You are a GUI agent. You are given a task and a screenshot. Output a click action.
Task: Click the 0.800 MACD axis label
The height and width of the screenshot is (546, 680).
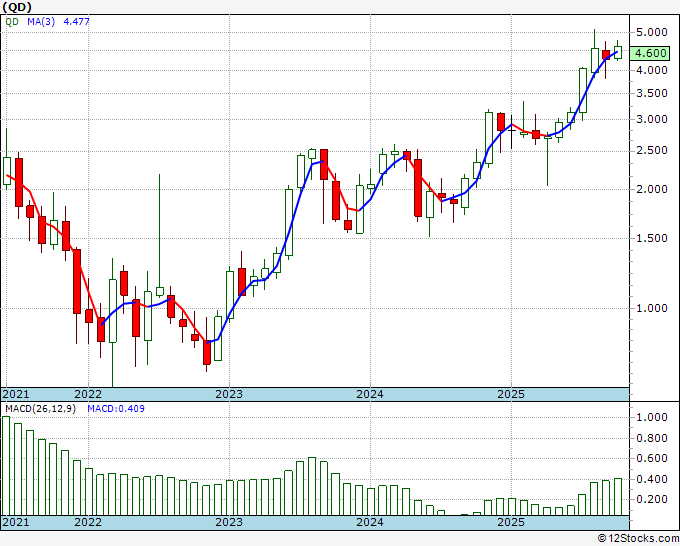click(x=651, y=438)
